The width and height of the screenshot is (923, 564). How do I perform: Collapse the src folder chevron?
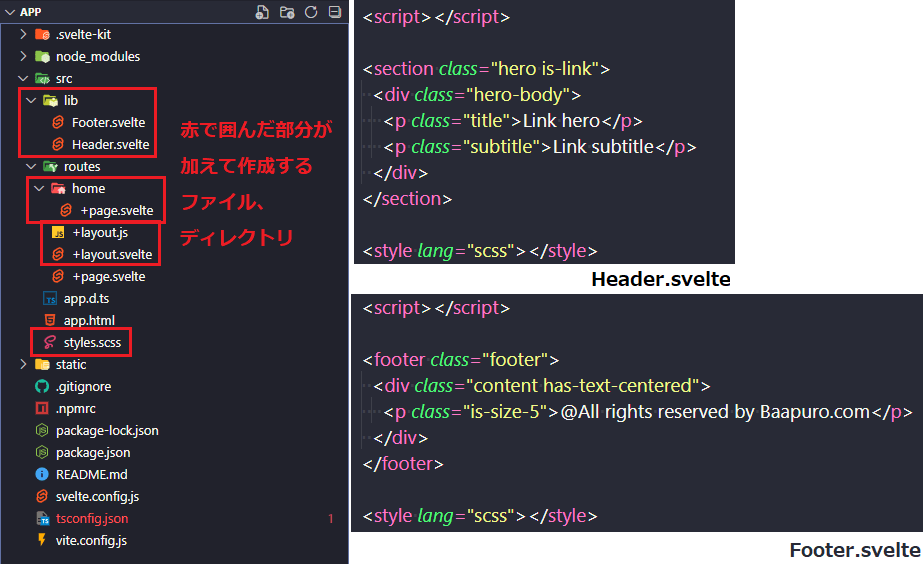(x=23, y=78)
